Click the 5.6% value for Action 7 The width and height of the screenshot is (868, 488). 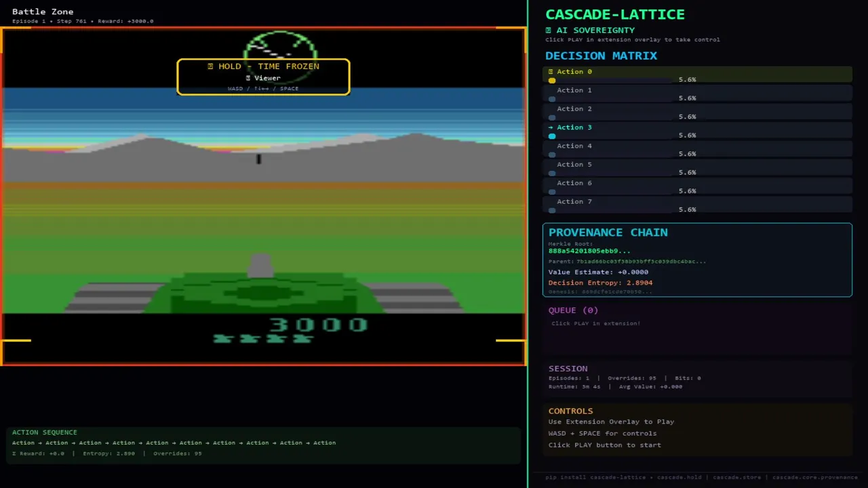(x=688, y=210)
